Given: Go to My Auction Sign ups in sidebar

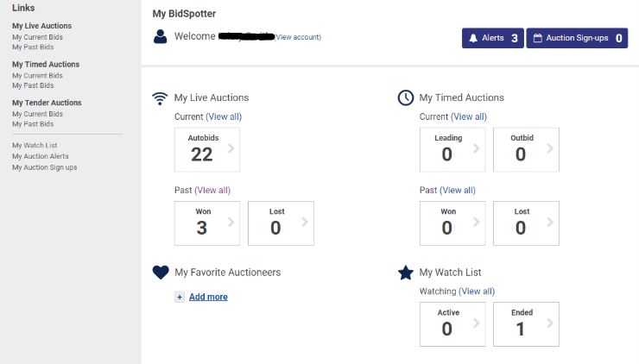Looking at the screenshot, I should tap(44, 167).
